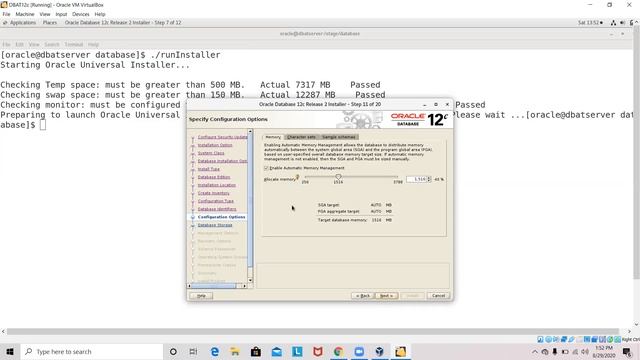640x360 pixels.
Task: Open VirtualBox View menu
Action: click(45, 14)
